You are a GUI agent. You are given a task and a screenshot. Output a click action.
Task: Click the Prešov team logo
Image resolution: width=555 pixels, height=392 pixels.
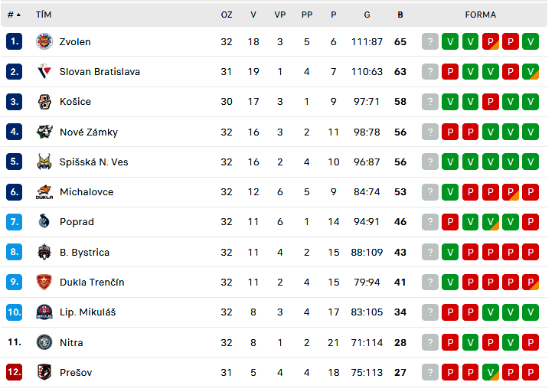pyautogui.click(x=44, y=372)
